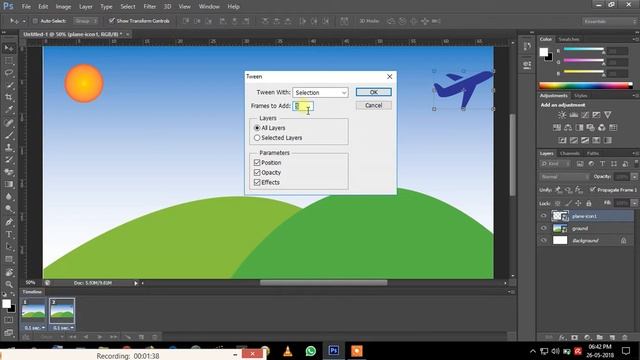Select the Gradient tool

(9, 184)
